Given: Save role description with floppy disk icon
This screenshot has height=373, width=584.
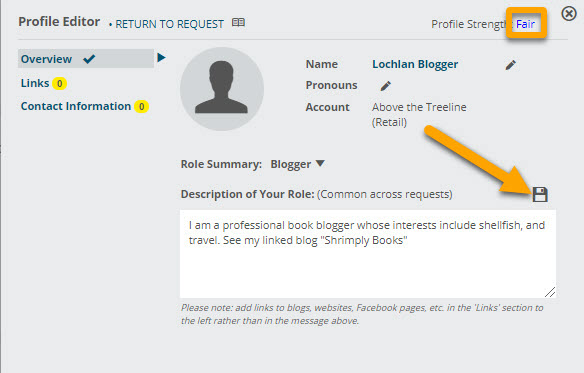Looking at the screenshot, I should pos(540,195).
